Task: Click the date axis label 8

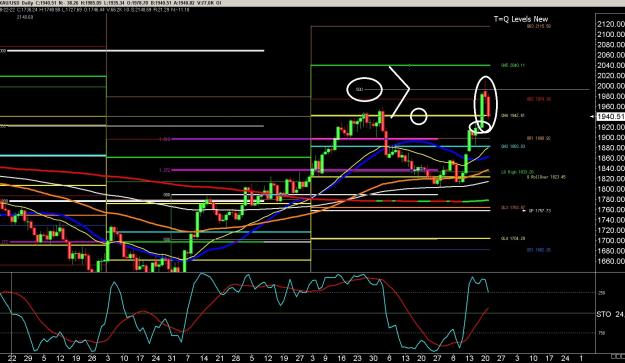Action: point(453,358)
